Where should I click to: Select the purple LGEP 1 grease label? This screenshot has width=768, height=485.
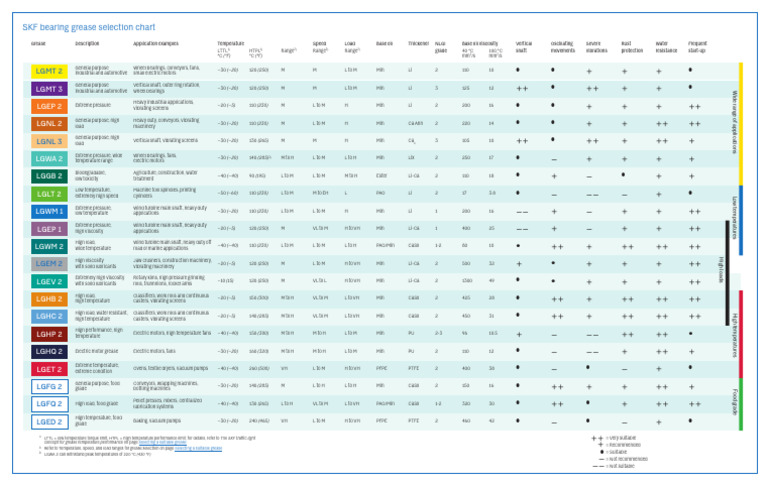pyautogui.click(x=49, y=229)
